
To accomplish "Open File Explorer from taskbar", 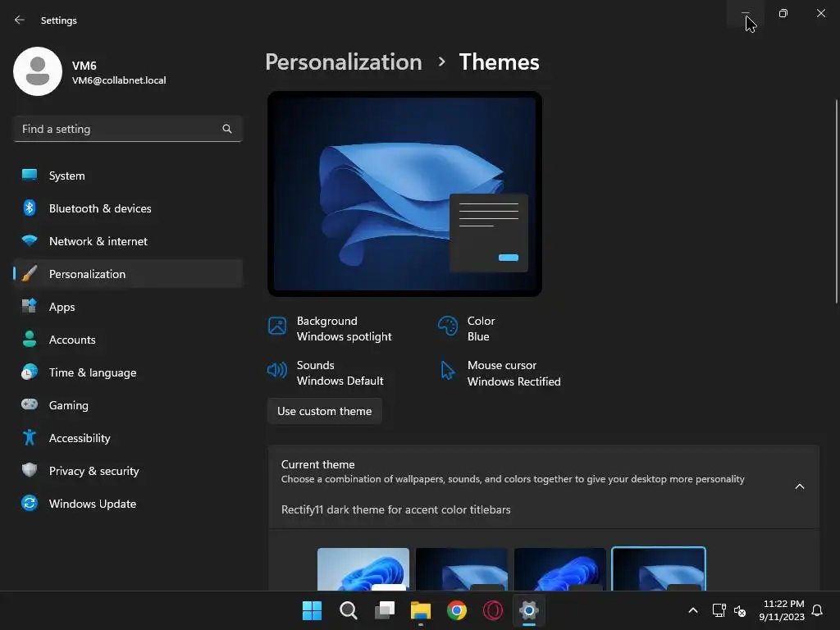I will (x=421, y=610).
